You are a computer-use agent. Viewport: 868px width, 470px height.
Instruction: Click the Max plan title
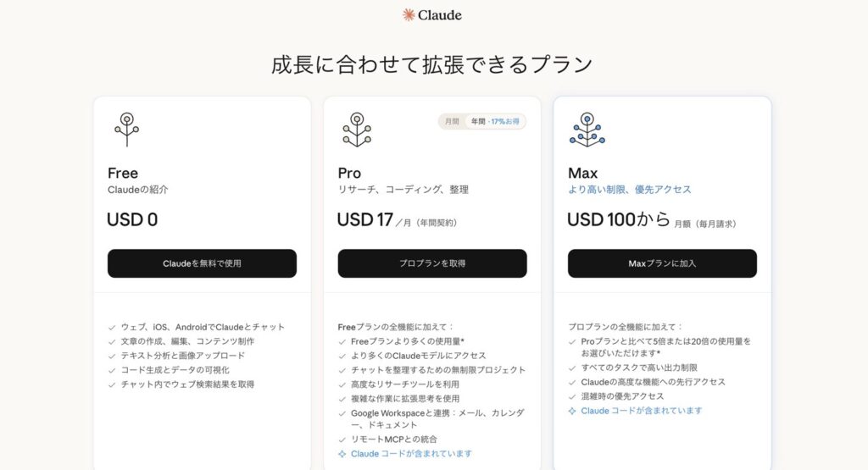tap(582, 174)
